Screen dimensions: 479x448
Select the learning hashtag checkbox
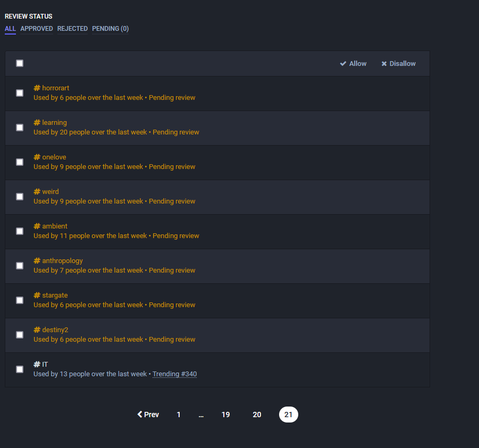pyautogui.click(x=20, y=128)
